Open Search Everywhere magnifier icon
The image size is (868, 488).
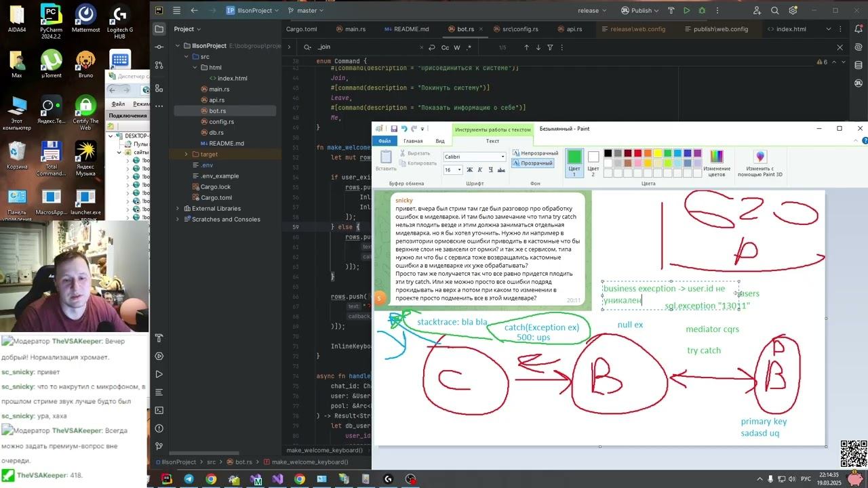[x=775, y=10]
